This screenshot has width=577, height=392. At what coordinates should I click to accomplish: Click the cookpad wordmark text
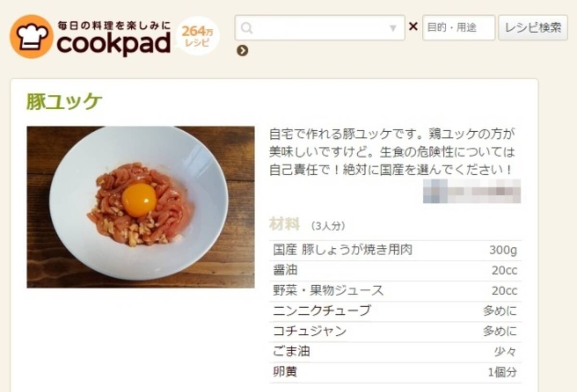pyautogui.click(x=113, y=44)
